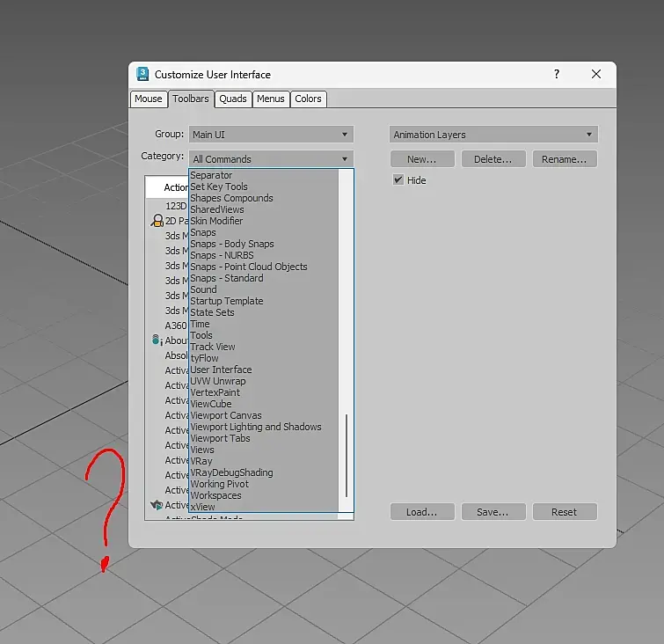Click the teapot ActiveShade icon in action list
The width and height of the screenshot is (664, 644).
click(x=157, y=505)
